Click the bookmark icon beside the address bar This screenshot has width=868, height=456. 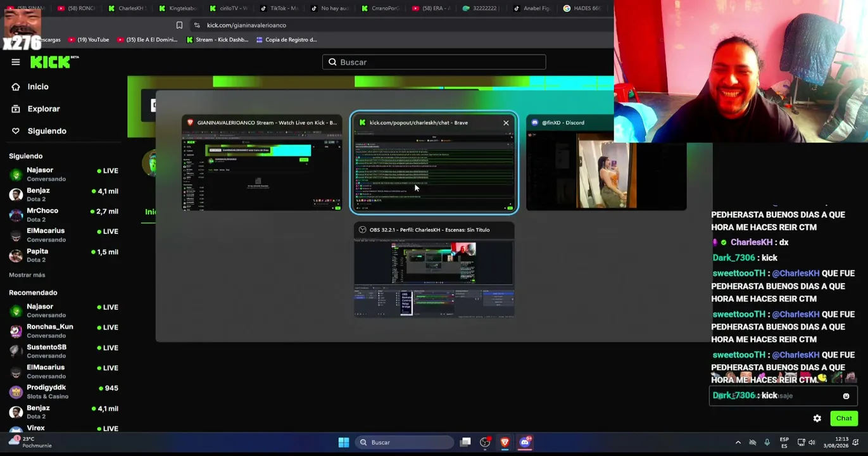coord(179,25)
